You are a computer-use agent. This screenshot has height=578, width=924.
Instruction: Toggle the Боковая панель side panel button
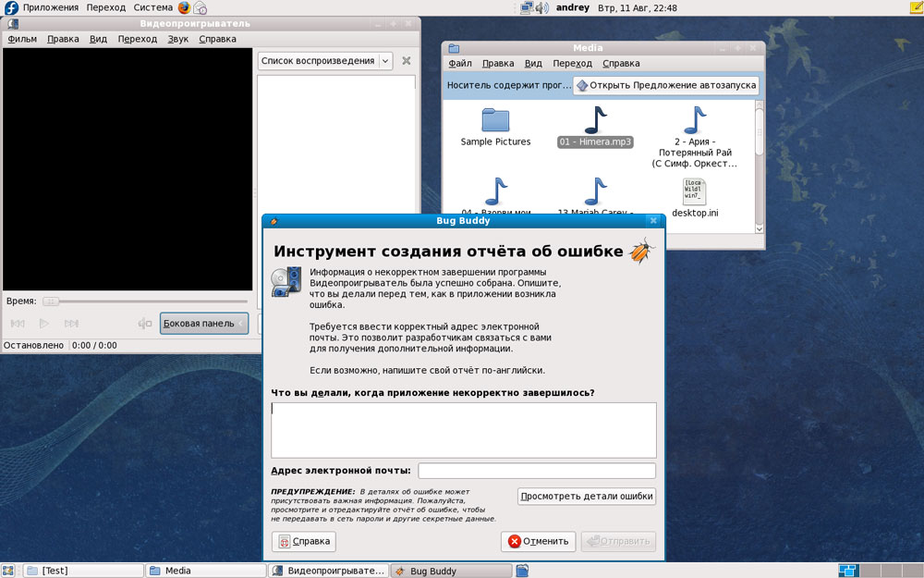click(x=204, y=323)
